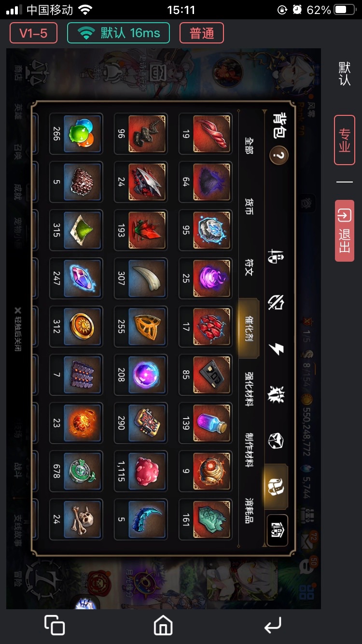Select the pink blob item with 1,115
362x644 pixels.
point(141,471)
